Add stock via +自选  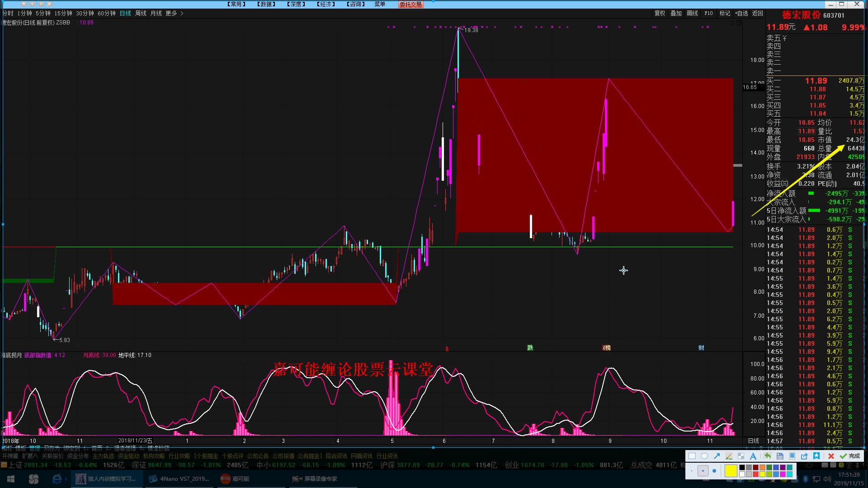point(741,14)
